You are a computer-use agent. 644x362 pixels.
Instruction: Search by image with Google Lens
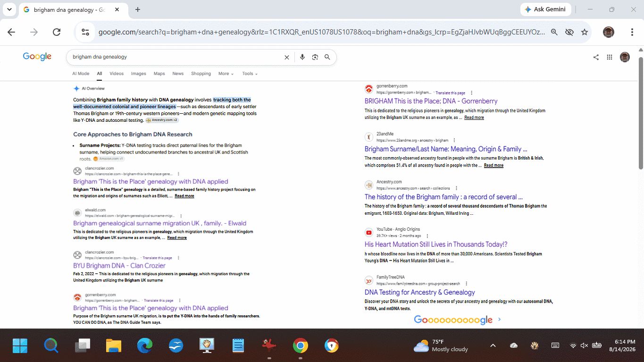pyautogui.click(x=315, y=57)
